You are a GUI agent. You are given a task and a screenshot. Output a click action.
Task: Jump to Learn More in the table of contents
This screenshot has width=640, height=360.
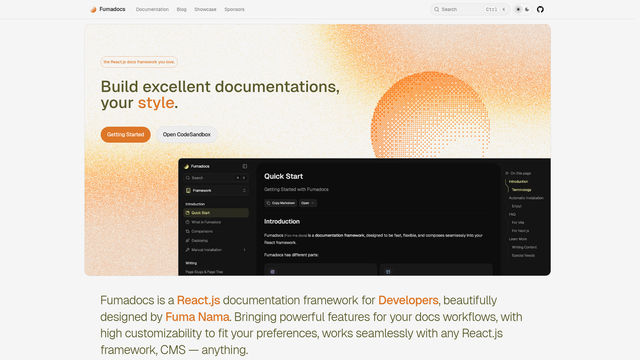coord(518,239)
